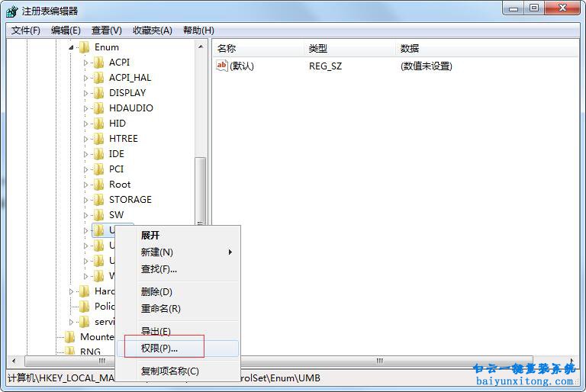Open the 新建(N) submenu
This screenshot has height=392, width=586.
(178, 252)
